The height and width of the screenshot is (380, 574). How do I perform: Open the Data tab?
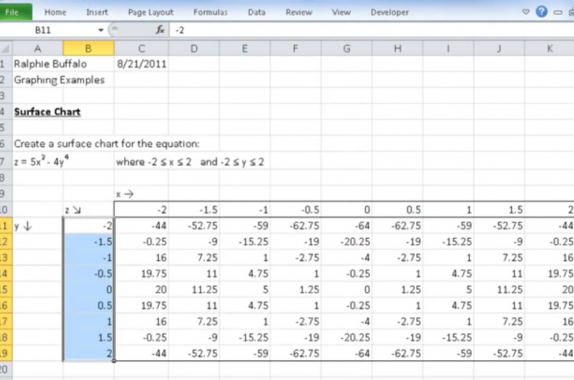tap(256, 12)
